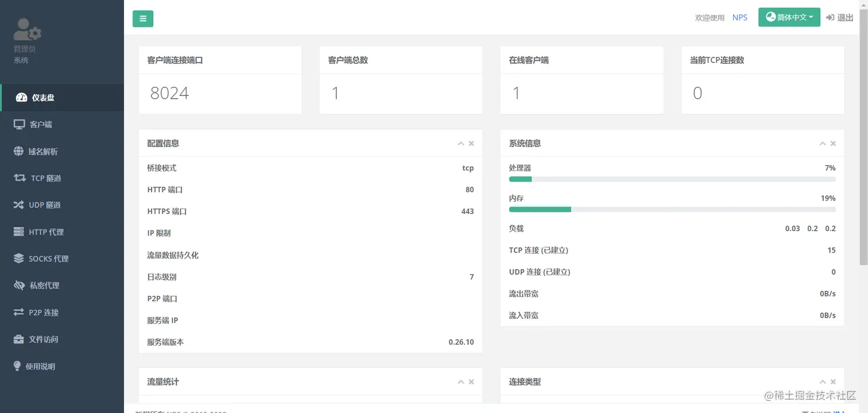The width and height of the screenshot is (868, 413).
Task: Click the layers icon for SOCKS 代理
Action: point(18,259)
